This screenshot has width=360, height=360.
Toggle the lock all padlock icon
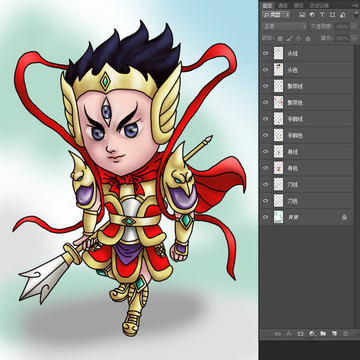[x=308, y=39]
